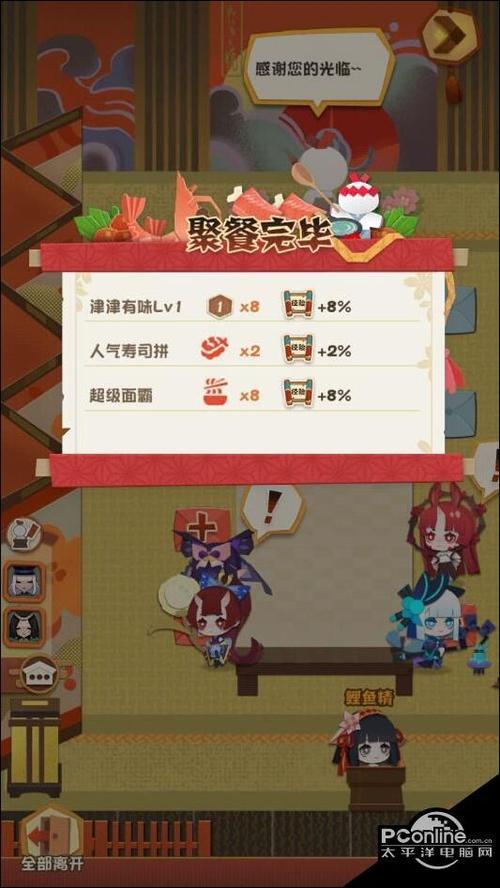Viewport: 500px width, 888px height.
Task: Click the experience scroll icon for +2%
Action: coord(298,351)
